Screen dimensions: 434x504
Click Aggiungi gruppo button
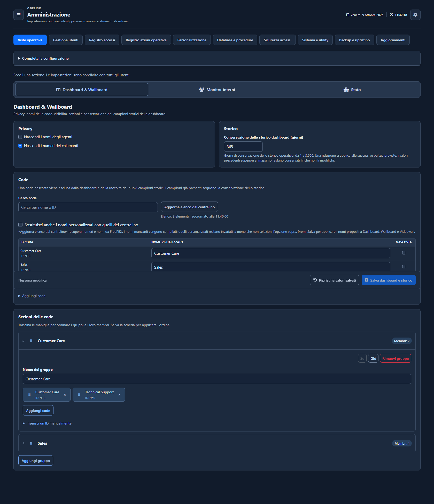tap(36, 461)
